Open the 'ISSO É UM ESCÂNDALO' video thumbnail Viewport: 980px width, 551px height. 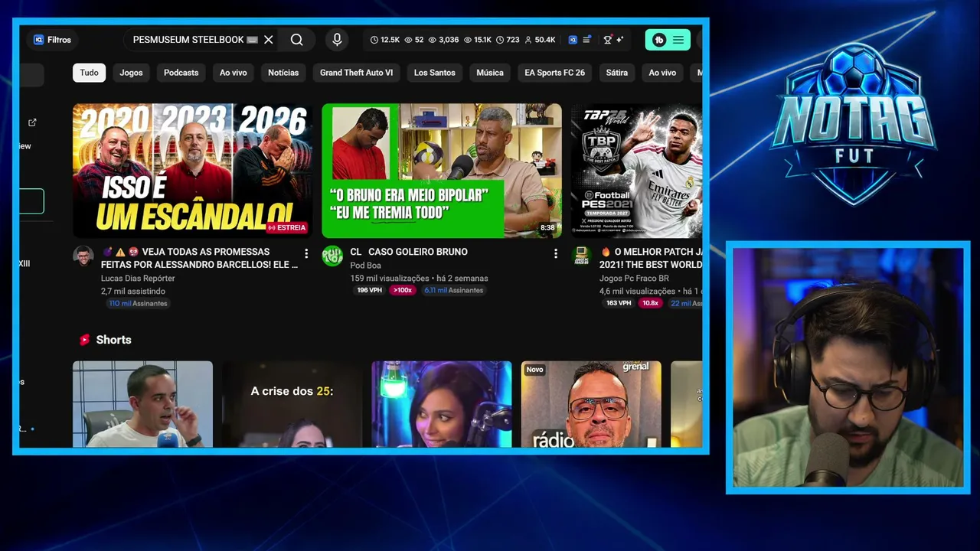point(192,171)
